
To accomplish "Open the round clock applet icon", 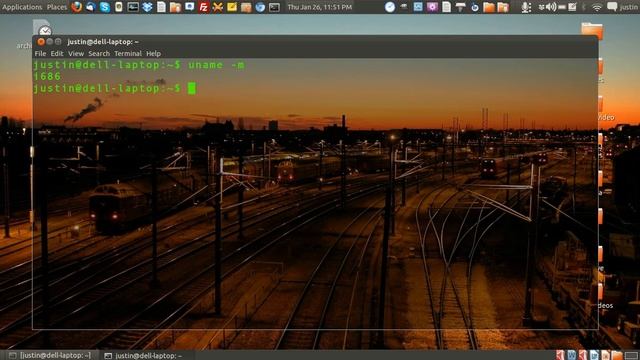I will (390, 7).
